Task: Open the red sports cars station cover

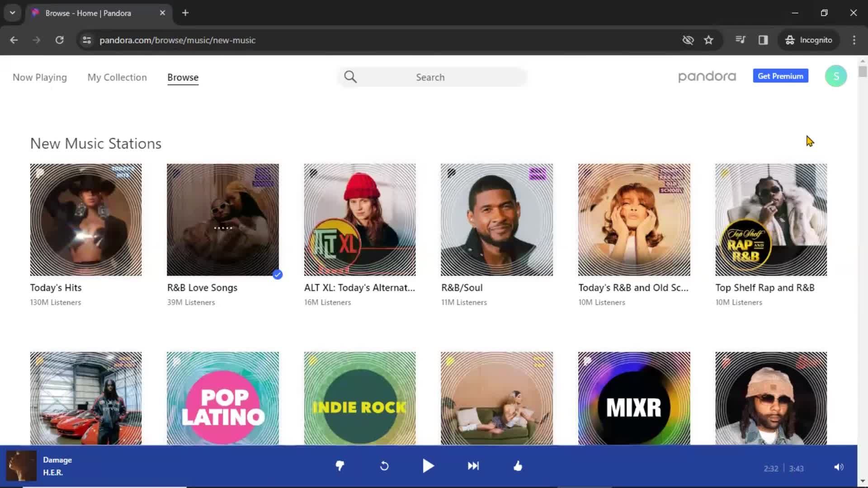Action: click(x=86, y=399)
